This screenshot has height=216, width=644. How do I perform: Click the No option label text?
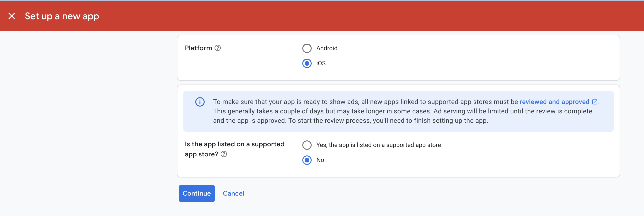click(x=320, y=160)
